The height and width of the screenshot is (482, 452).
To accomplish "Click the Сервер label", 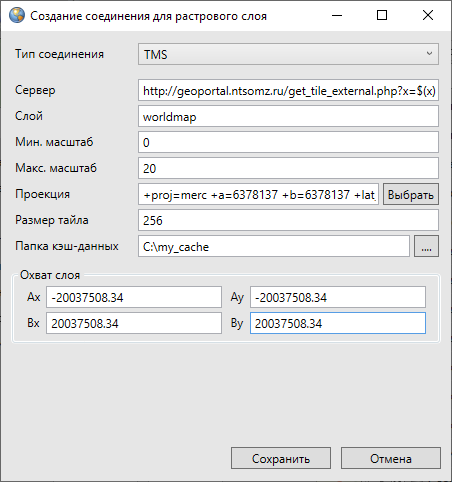I will tap(35, 90).
